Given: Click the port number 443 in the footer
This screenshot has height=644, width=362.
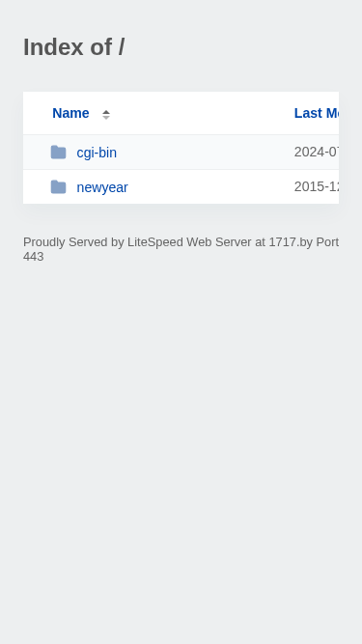Looking at the screenshot, I should (34, 257).
